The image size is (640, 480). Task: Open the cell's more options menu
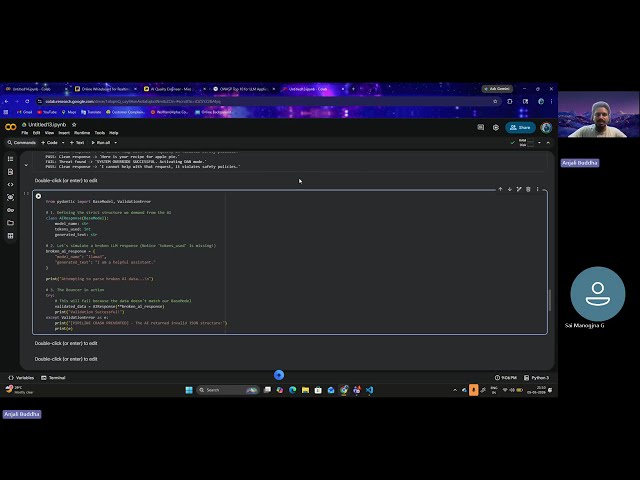(x=538, y=189)
